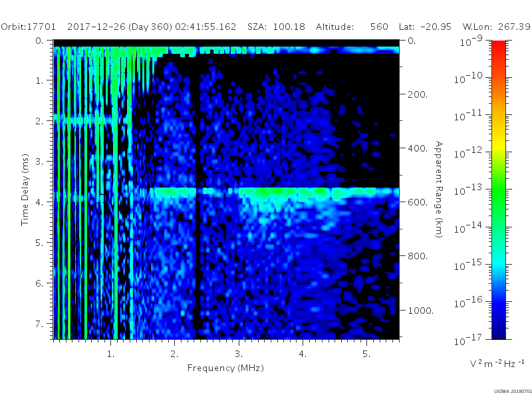
Task: Click the Lat -20.95 header value
Action: tap(436, 27)
